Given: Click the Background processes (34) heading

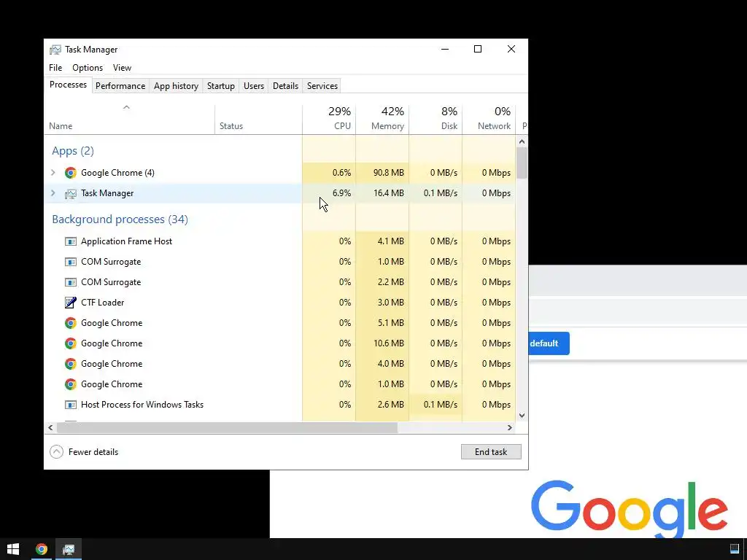Looking at the screenshot, I should (x=120, y=219).
